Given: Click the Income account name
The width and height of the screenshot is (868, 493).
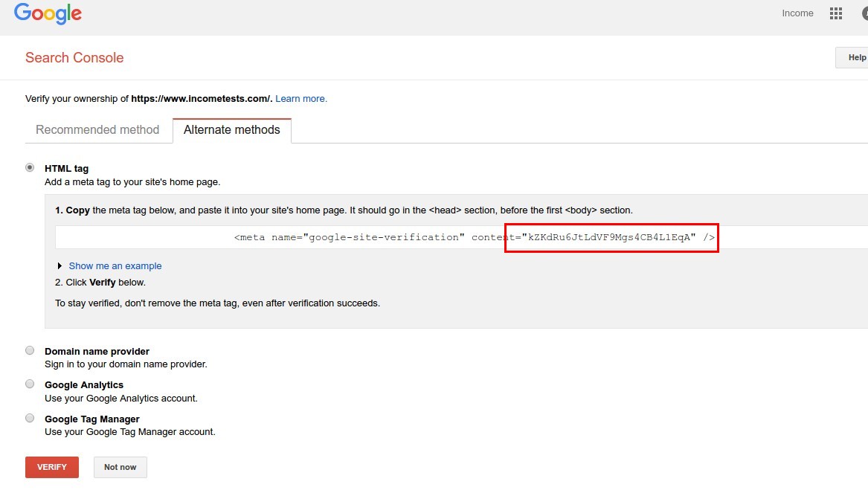Looking at the screenshot, I should (797, 13).
